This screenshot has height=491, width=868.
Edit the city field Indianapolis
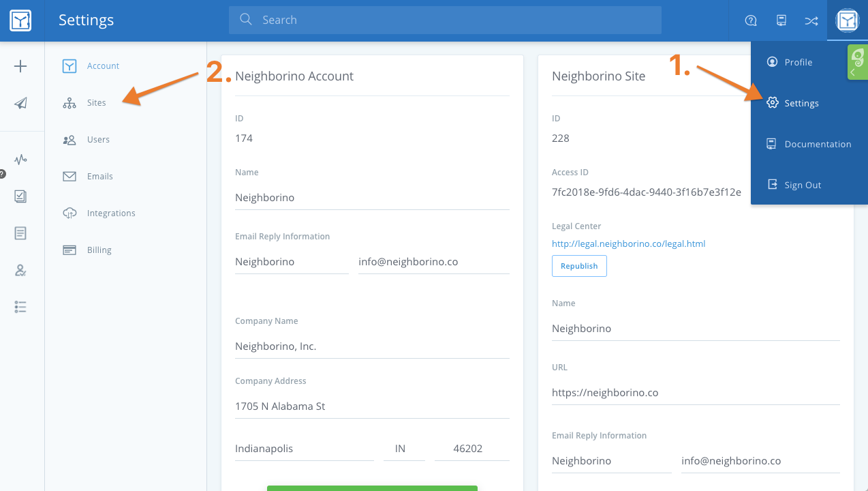(305, 449)
